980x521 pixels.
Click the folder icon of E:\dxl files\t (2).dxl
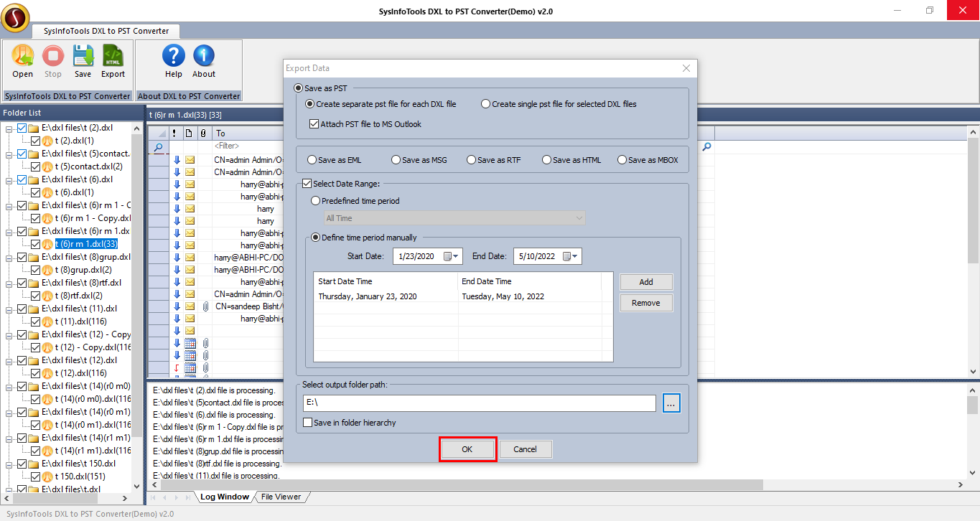tap(34, 128)
